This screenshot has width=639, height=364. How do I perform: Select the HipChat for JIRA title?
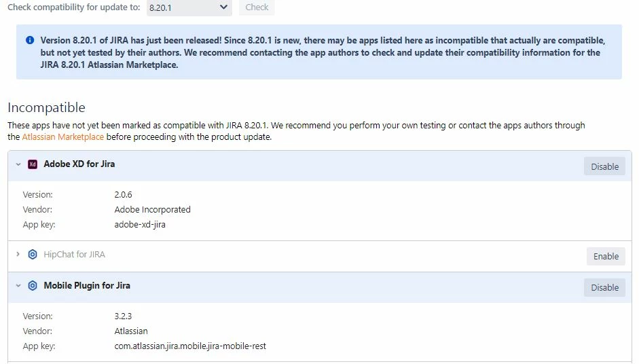click(x=74, y=255)
